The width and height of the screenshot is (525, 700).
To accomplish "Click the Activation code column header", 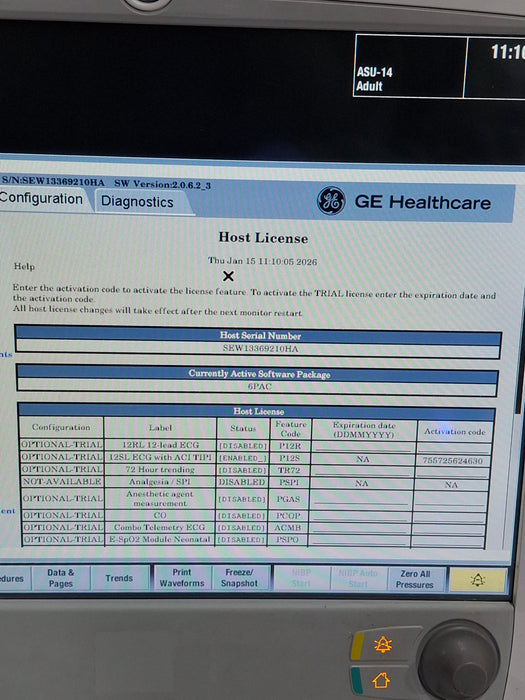I will click(x=454, y=431).
